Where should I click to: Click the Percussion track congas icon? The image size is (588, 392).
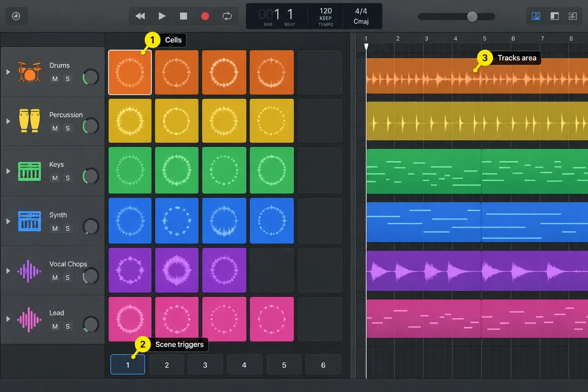tap(29, 121)
